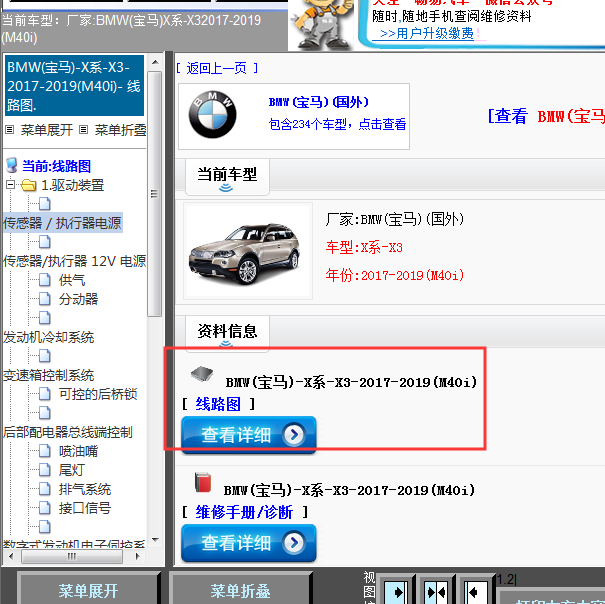Image resolution: width=605 pixels, height=604 pixels.
Task: Click the tree's horizontal scrollbar thumb
Action: 72,556
